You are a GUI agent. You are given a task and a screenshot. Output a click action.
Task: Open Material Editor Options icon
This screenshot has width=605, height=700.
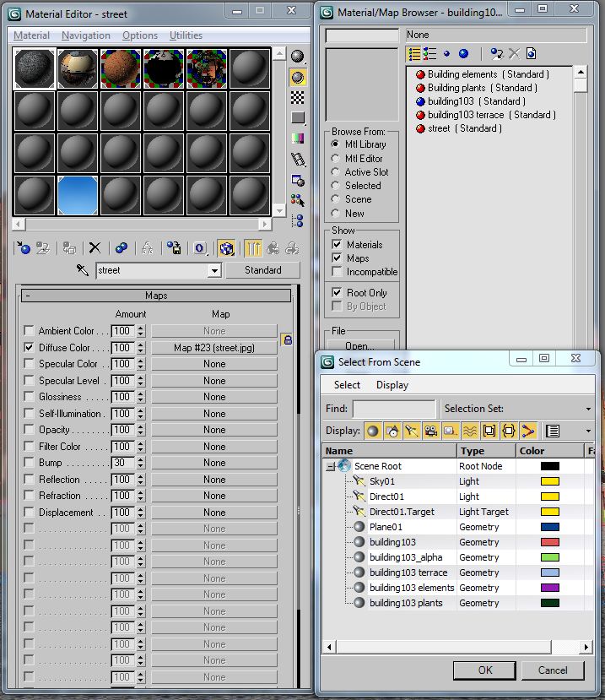coord(298,180)
